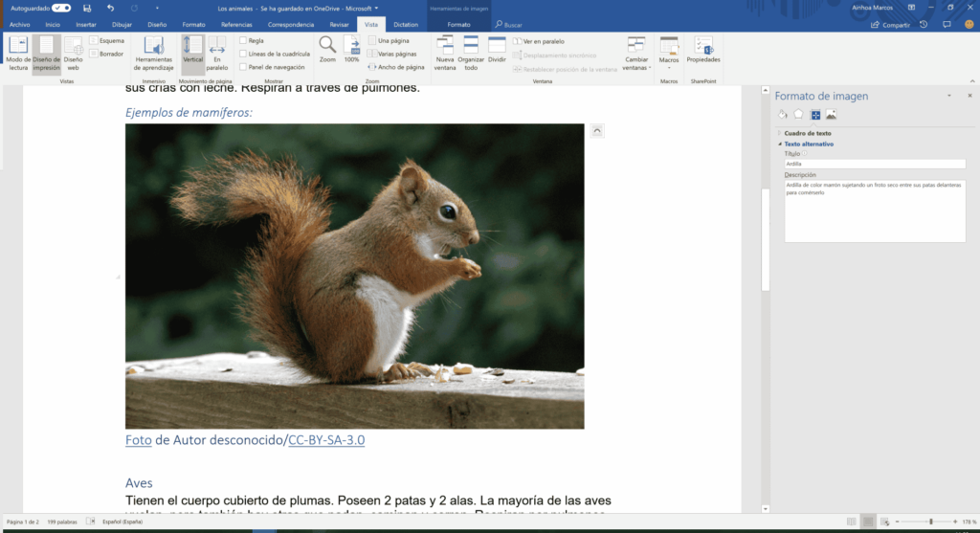Click Ver en paralelo
The height and width of the screenshot is (533, 980).
[539, 41]
